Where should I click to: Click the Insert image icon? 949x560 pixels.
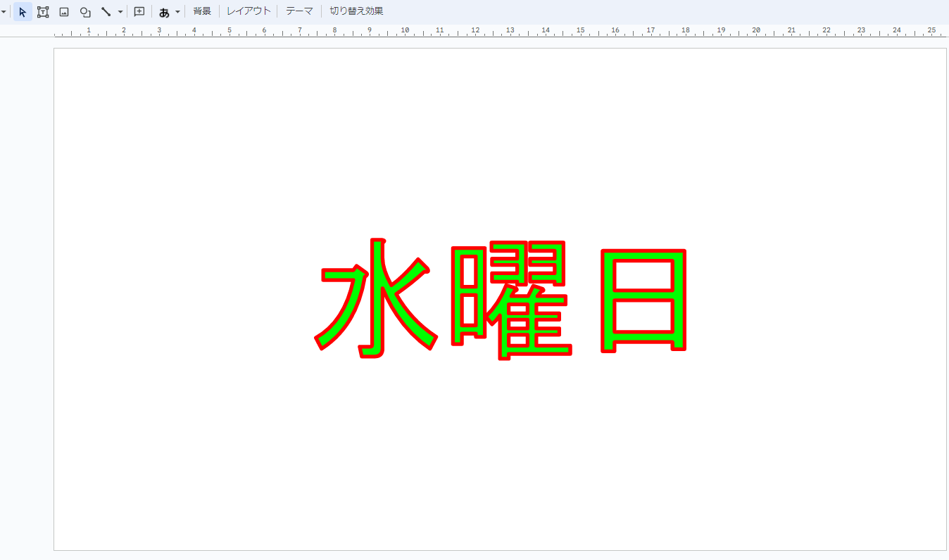click(x=64, y=12)
